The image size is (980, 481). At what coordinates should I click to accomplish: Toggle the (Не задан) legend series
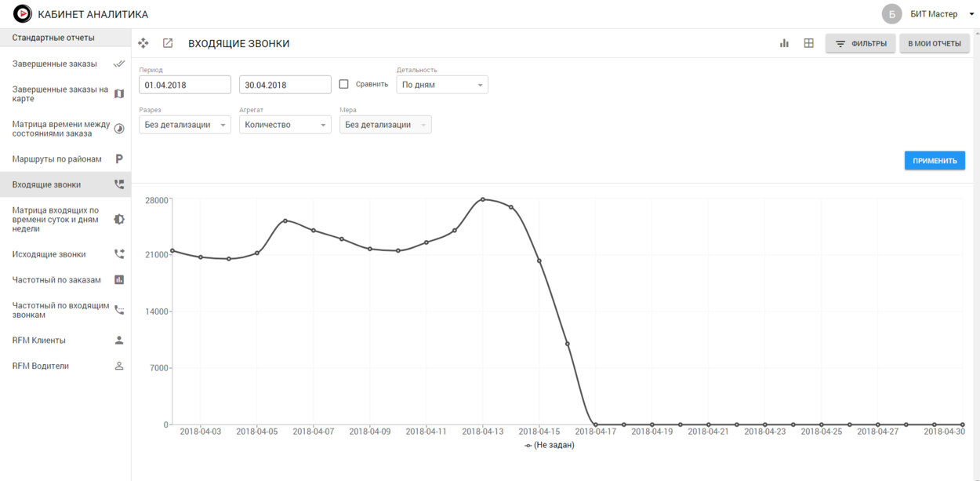pos(550,445)
